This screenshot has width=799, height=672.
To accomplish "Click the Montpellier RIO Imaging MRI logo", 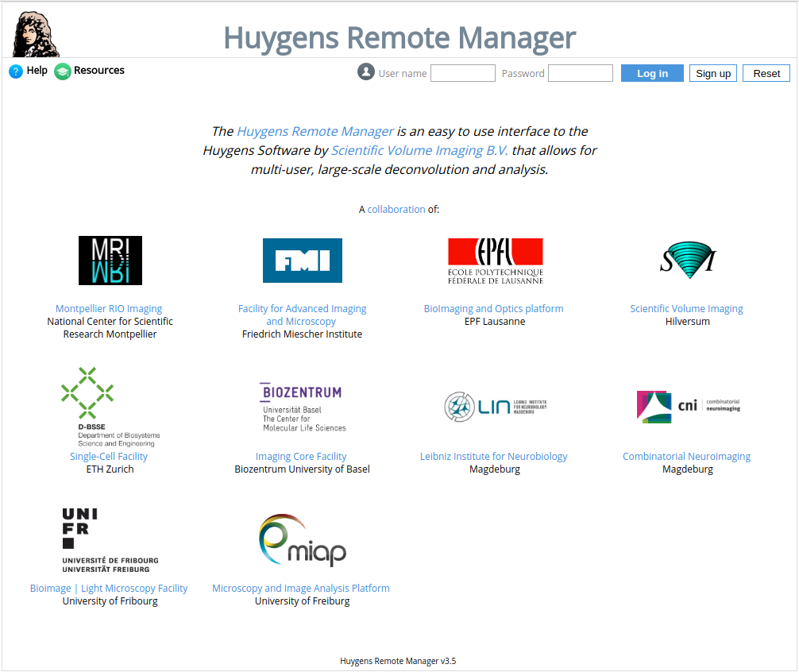I will (x=110, y=261).
